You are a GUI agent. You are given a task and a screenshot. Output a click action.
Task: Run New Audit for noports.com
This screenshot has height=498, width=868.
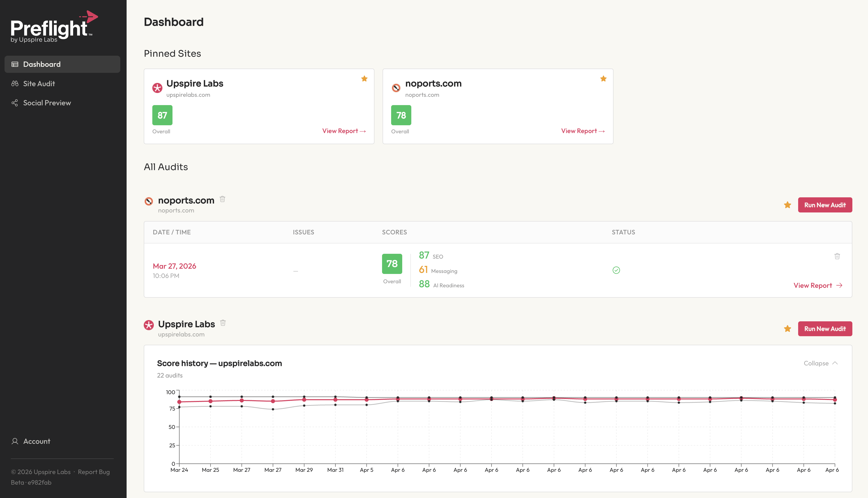825,205
